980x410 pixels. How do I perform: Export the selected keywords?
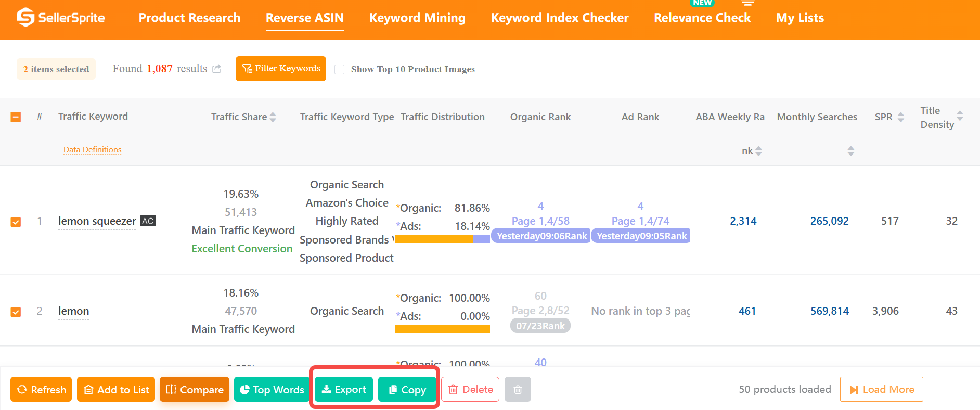[x=344, y=389]
